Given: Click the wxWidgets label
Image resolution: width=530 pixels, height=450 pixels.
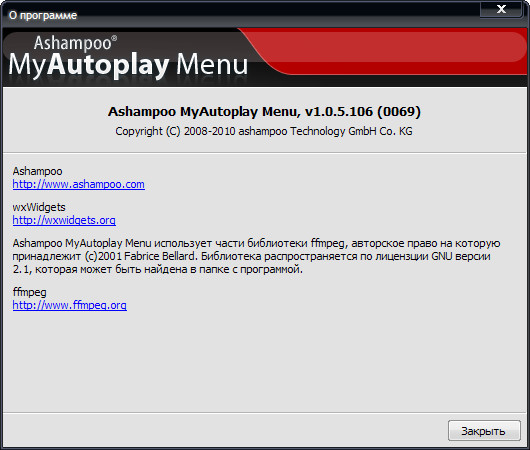Looking at the screenshot, I should (39, 207).
